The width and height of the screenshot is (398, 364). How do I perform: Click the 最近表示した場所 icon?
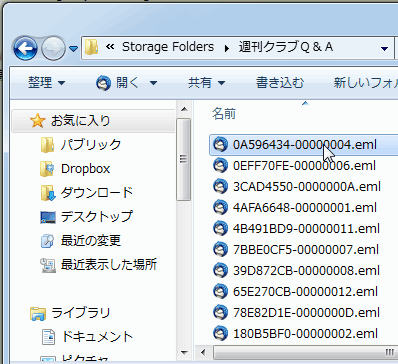[x=48, y=265]
